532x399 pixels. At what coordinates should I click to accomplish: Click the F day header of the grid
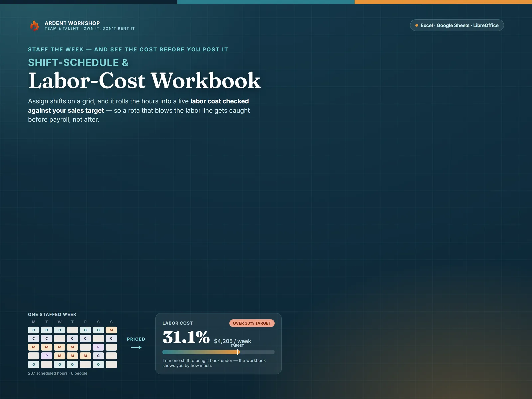[85, 322]
